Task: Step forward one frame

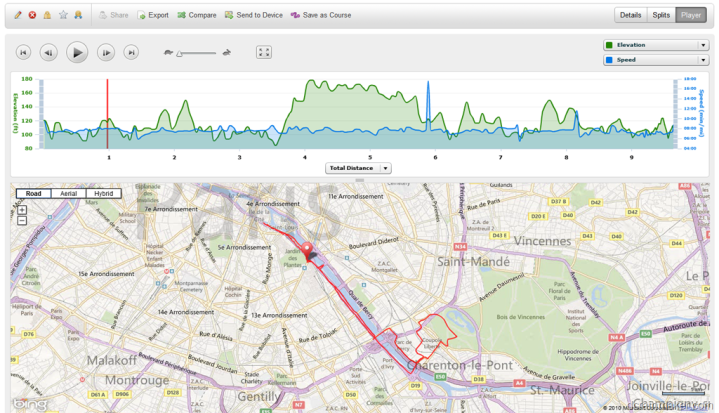Action: click(x=105, y=52)
